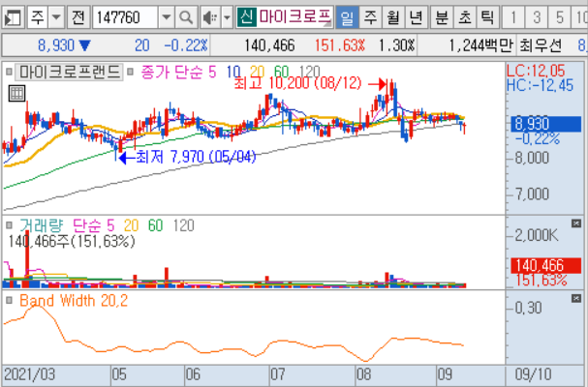Click the grid table icon on chart
This screenshot has height=387, width=588.
[16, 93]
